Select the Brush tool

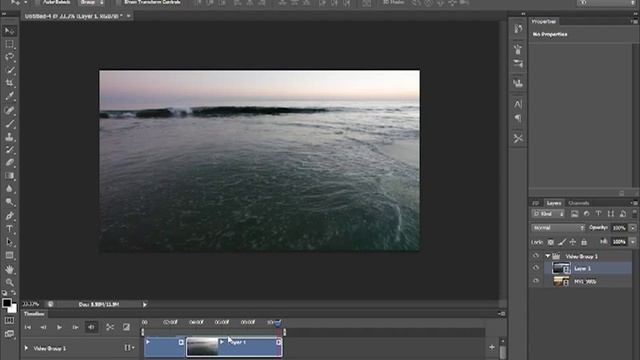(9, 123)
